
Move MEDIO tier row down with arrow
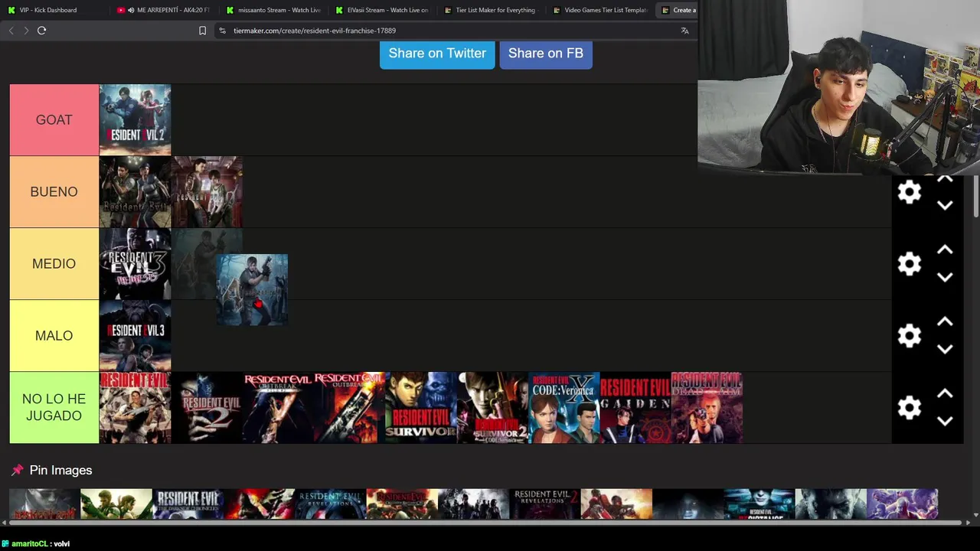(x=945, y=277)
